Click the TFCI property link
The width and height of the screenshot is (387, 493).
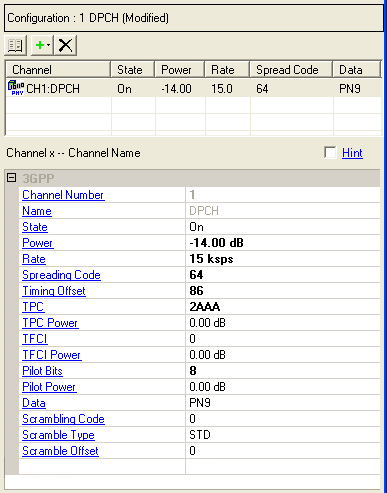tap(35, 339)
